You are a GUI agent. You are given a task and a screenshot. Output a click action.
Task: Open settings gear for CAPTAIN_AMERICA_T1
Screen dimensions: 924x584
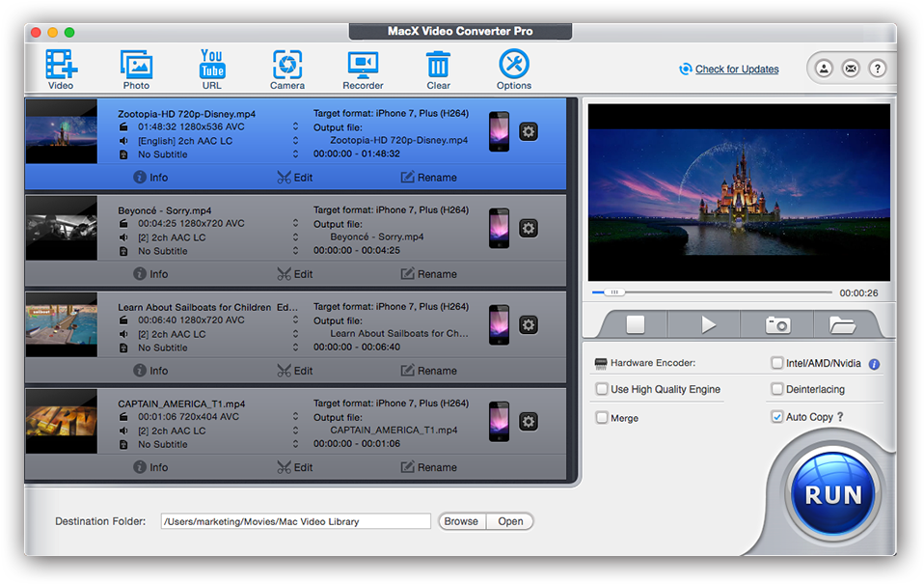click(x=529, y=422)
